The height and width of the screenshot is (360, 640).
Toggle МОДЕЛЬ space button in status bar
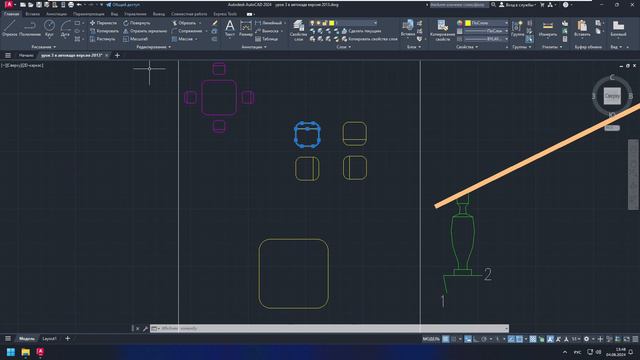click(x=431, y=339)
